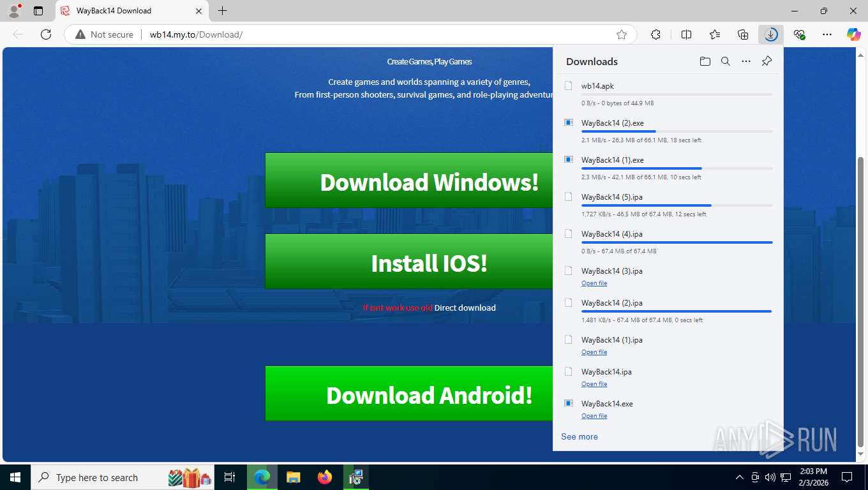
Task: Select the WayBack14 (2).exe download entry
Action: 667,130
